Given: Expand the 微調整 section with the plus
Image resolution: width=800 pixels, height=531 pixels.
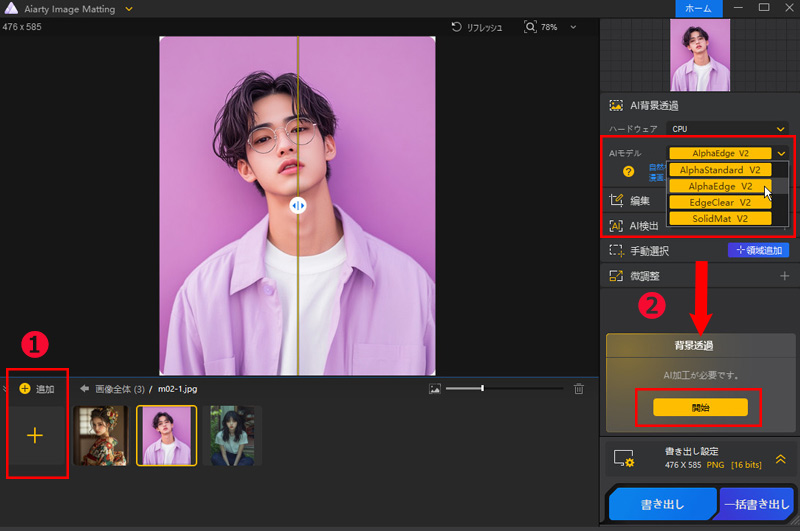Looking at the screenshot, I should [784, 276].
